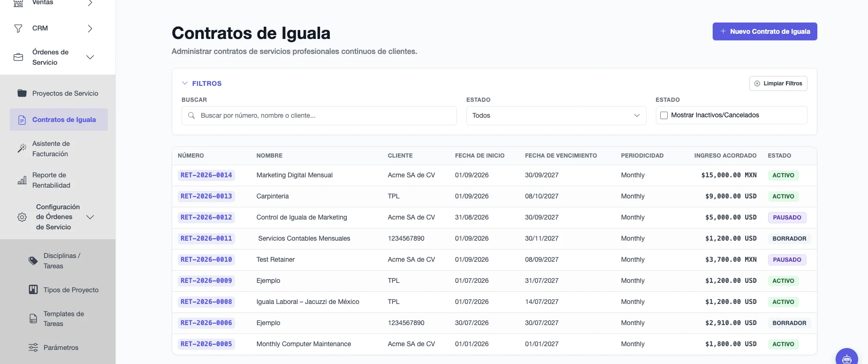Screen dimensions: 868x364
Task: Open contract RET-2026-0010 link
Action: [x=206, y=260]
